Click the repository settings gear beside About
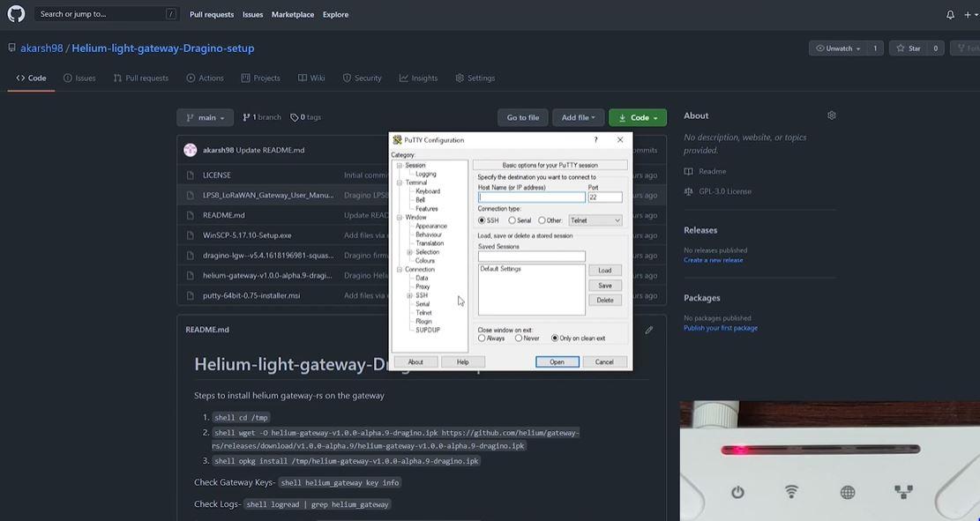The width and height of the screenshot is (980, 521). (x=831, y=115)
